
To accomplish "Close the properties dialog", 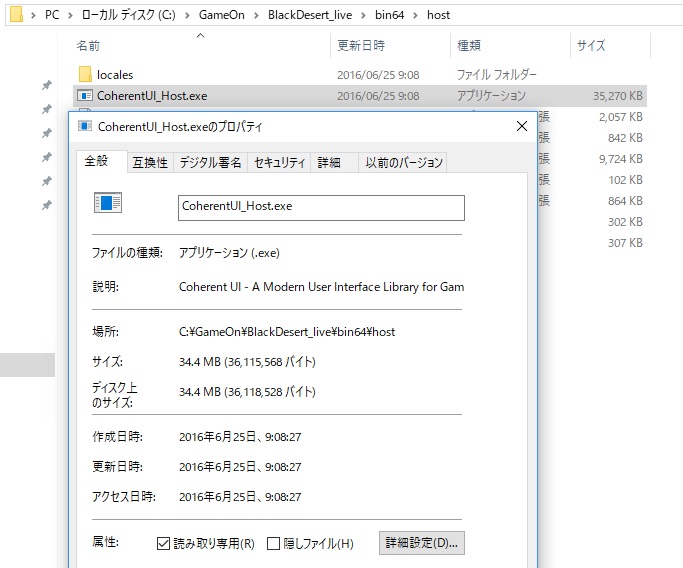I will 522,126.
